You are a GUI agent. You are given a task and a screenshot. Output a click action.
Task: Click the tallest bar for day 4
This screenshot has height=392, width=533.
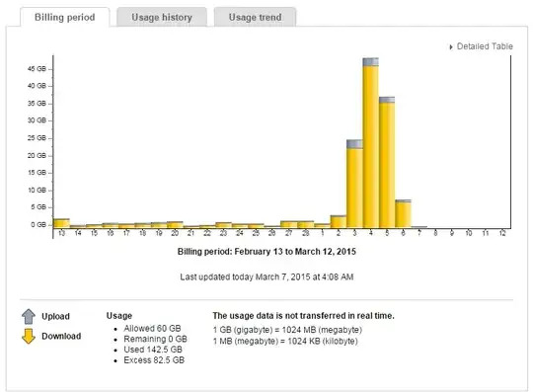point(370,143)
